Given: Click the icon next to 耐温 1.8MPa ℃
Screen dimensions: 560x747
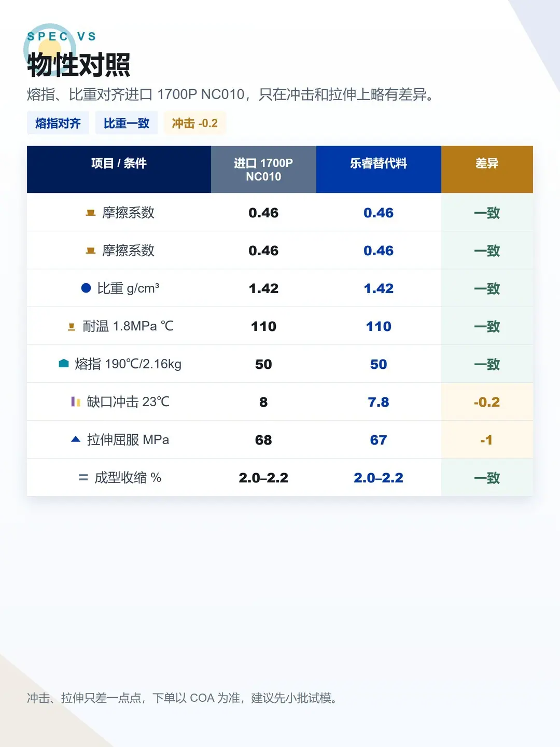Looking at the screenshot, I should (x=72, y=326).
